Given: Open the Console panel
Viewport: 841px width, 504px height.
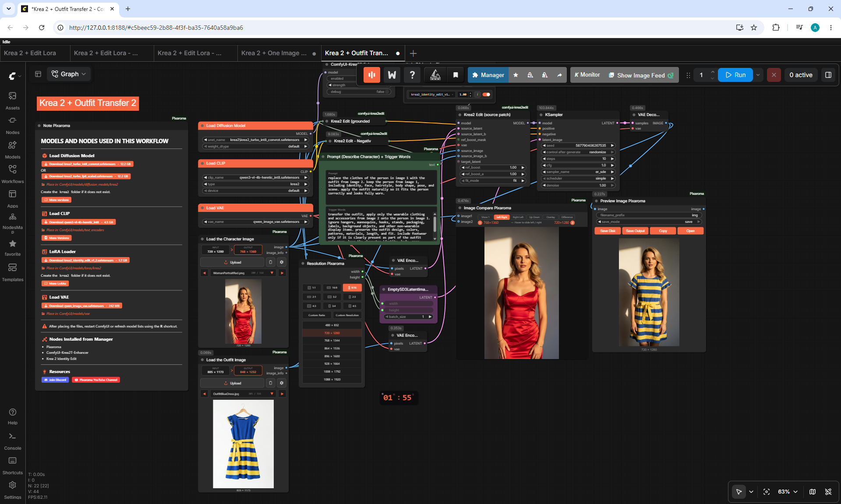Looking at the screenshot, I should coord(12,441).
